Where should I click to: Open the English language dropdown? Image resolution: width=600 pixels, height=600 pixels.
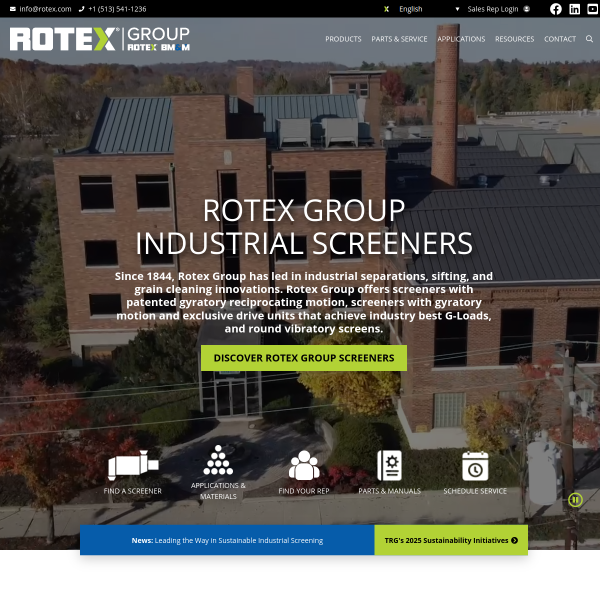click(x=422, y=9)
